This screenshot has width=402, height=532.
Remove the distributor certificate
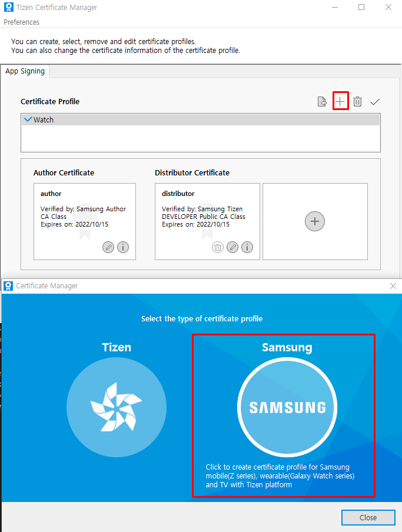(218, 247)
